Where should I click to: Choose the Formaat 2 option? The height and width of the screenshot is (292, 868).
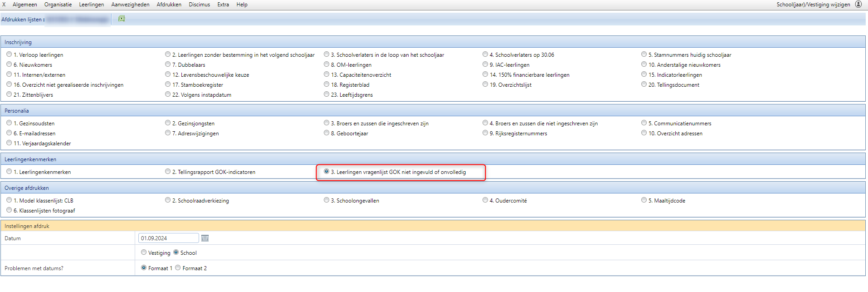click(178, 268)
